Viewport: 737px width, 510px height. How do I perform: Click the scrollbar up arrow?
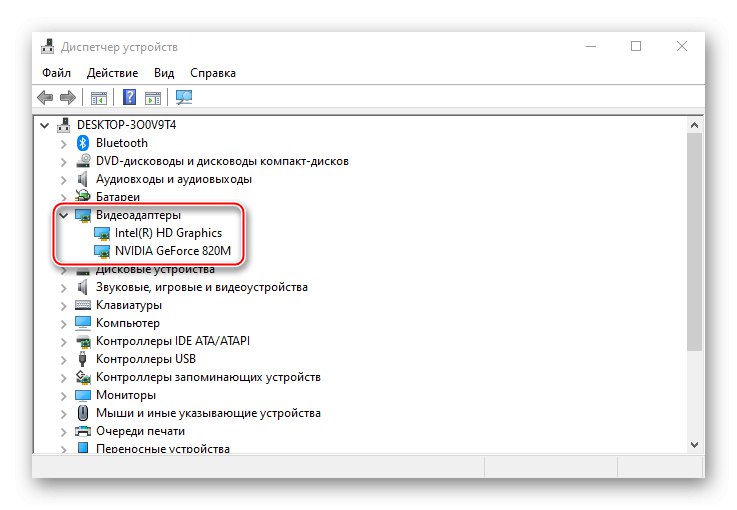pos(694,126)
